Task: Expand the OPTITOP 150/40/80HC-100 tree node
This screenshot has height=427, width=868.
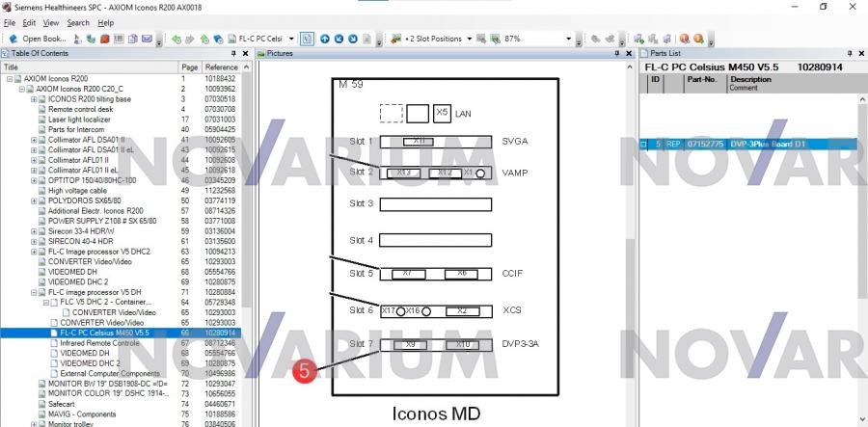Action: [x=34, y=180]
